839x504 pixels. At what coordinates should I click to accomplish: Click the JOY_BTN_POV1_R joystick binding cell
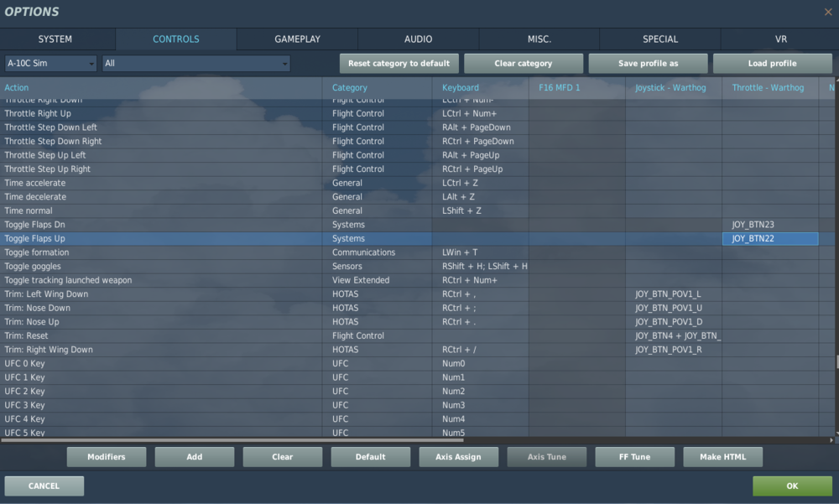(x=674, y=350)
